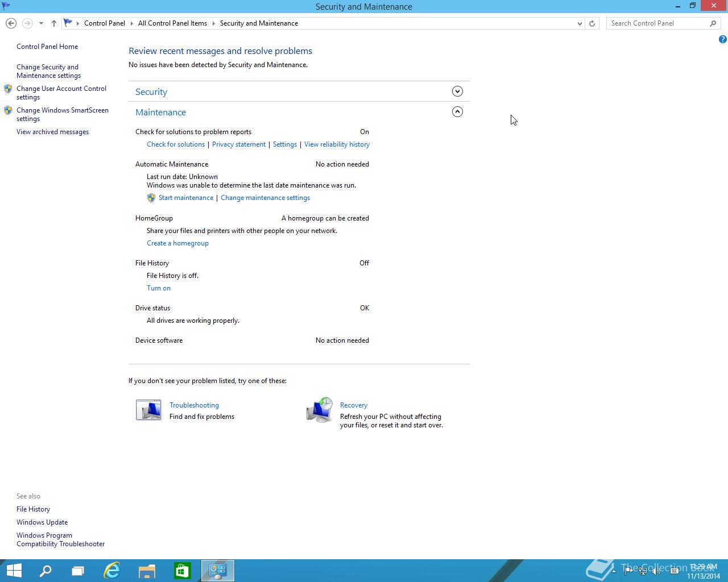
Task: Click the window title bar flag icon
Action: point(6,6)
